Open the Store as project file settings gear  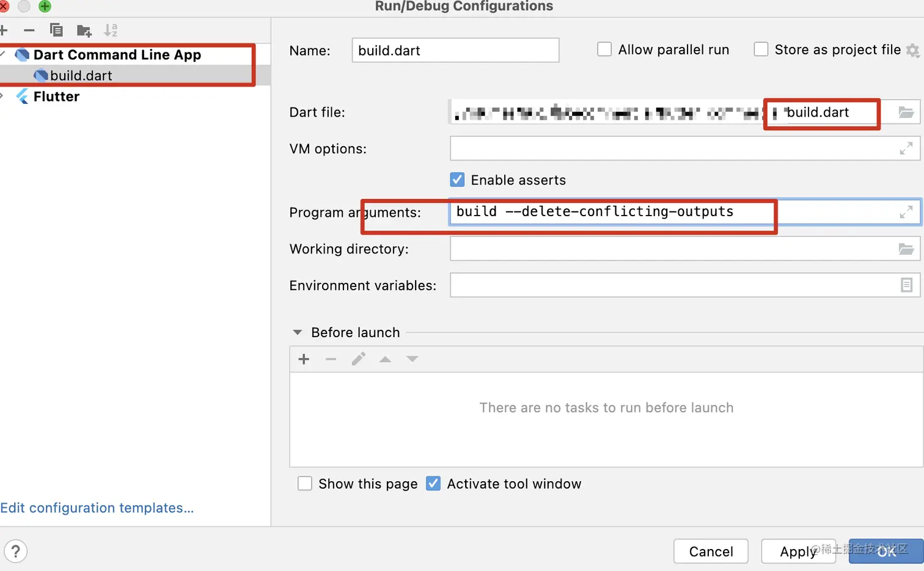tap(913, 50)
